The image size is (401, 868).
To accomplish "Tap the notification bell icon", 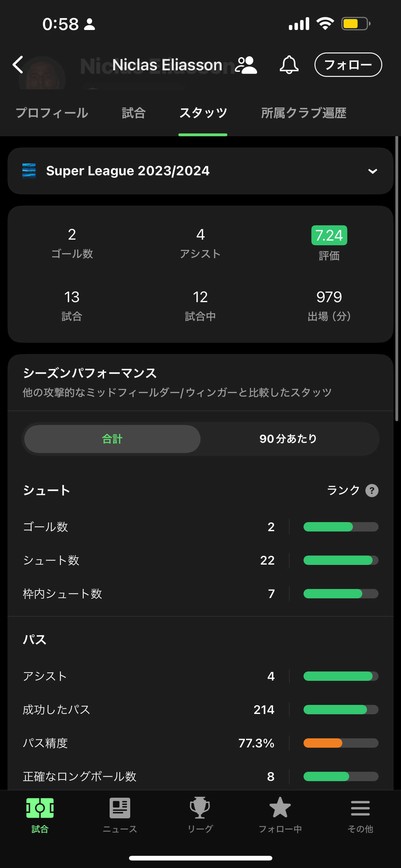I will click(x=289, y=65).
